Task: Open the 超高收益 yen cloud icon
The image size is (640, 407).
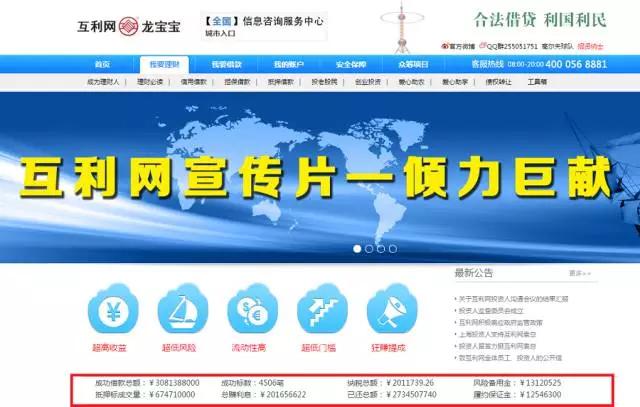Action: [x=113, y=309]
